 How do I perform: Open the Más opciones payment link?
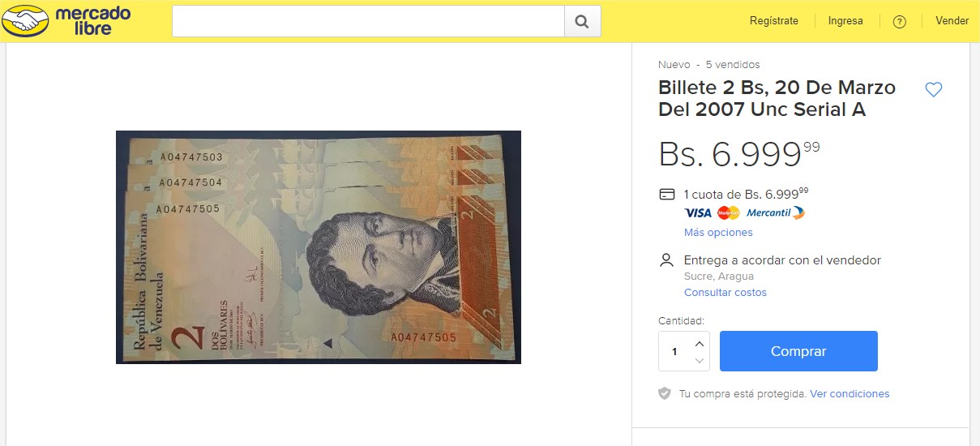[718, 233]
